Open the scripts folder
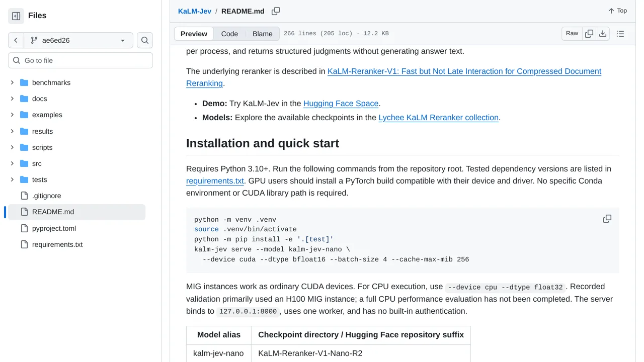 pyautogui.click(x=42, y=147)
